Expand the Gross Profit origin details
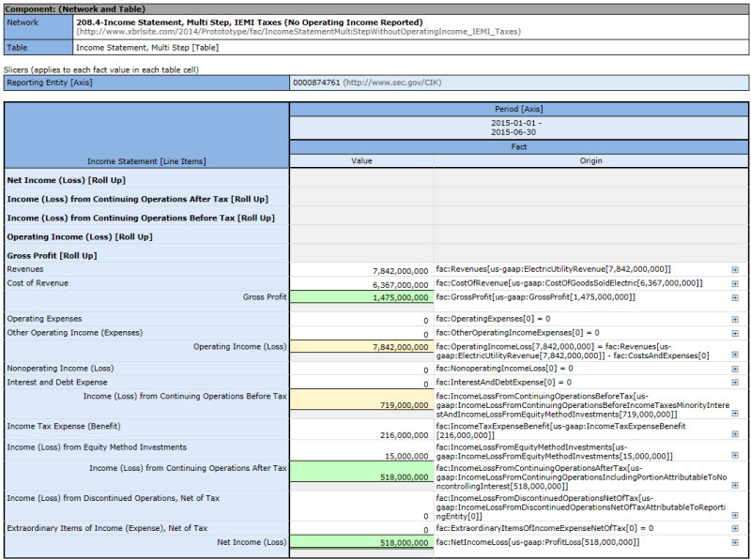Screen dimensions: 751x560 [x=735, y=297]
